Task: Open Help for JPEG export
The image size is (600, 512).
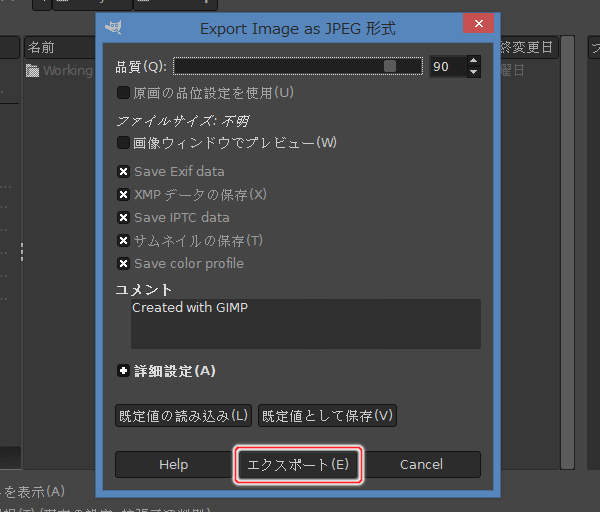Action: pos(174,465)
